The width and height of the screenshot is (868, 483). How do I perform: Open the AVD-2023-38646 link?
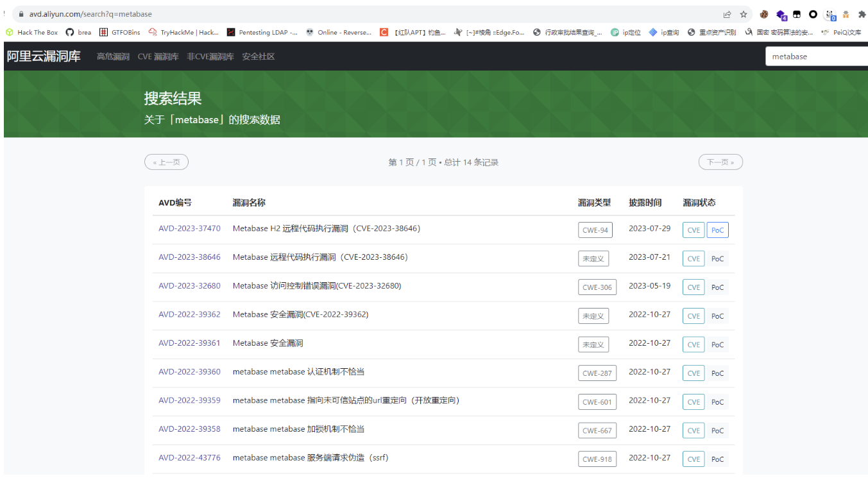tap(189, 257)
